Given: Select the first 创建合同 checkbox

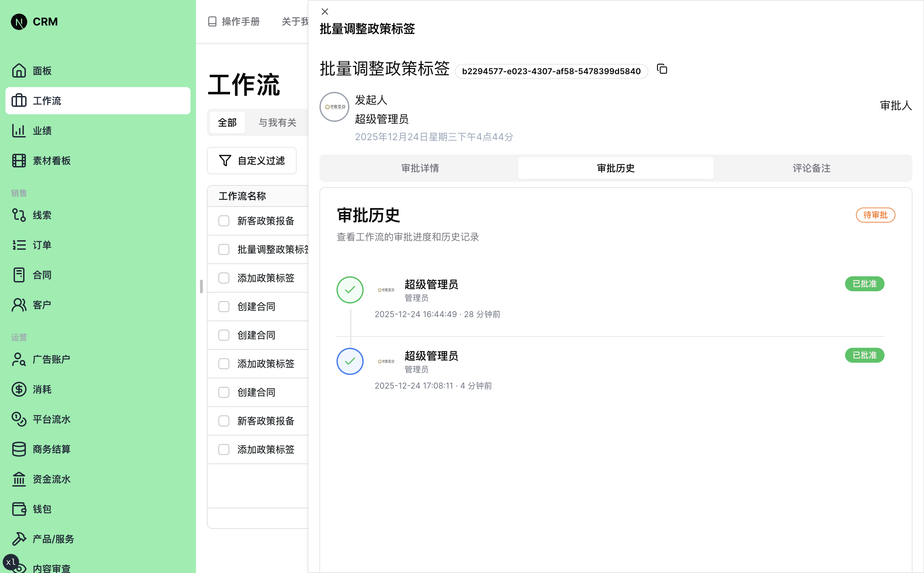Looking at the screenshot, I should (224, 307).
